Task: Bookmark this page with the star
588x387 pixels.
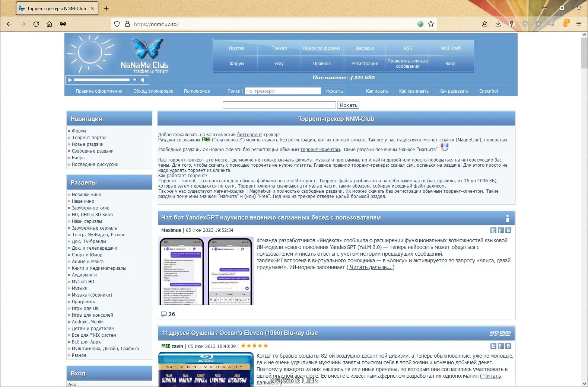Action: (431, 24)
